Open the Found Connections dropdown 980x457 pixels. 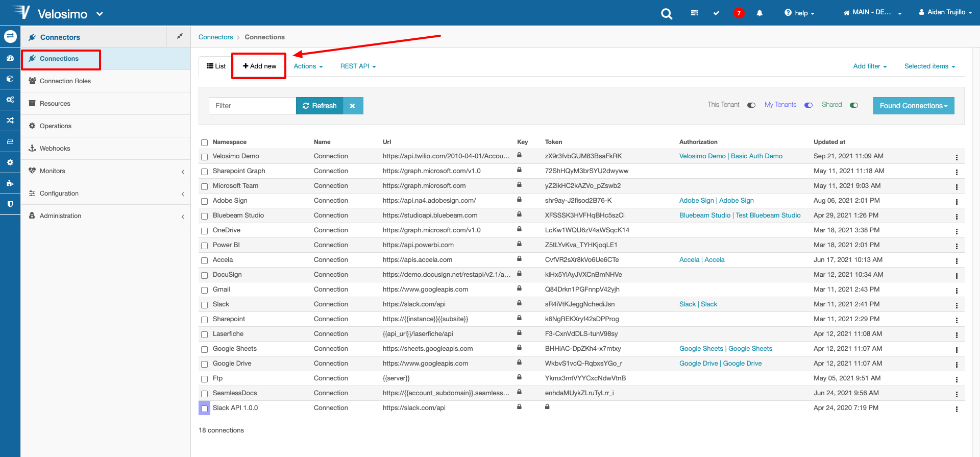(914, 106)
